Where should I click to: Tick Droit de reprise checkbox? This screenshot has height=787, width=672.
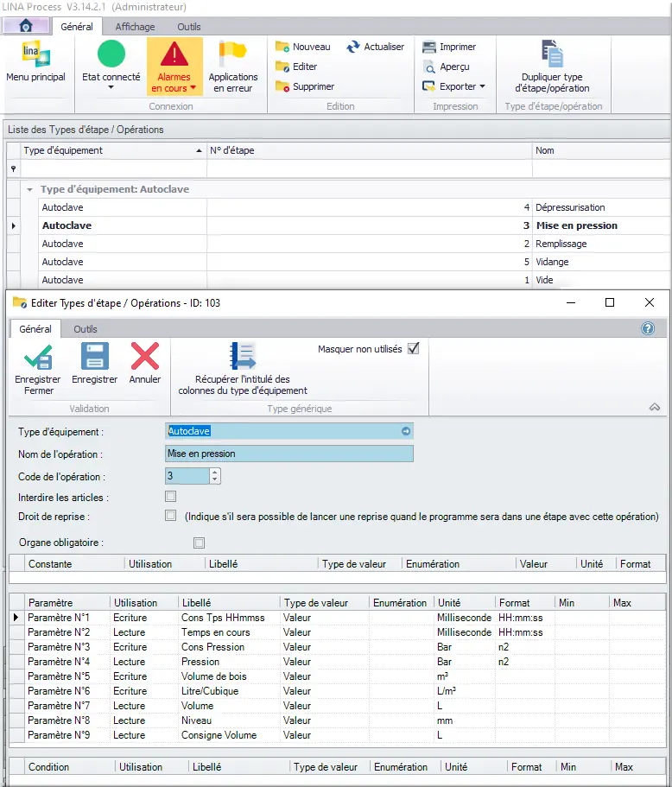pyautogui.click(x=171, y=516)
